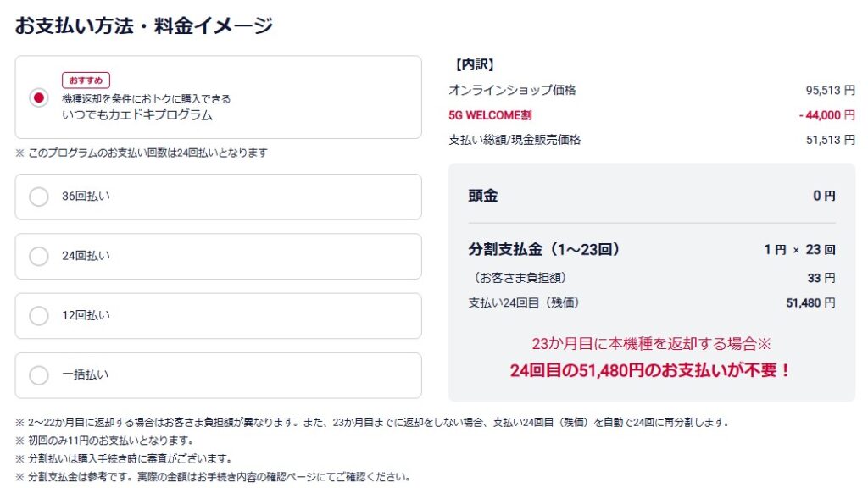Choose 一括払い lump-sum payment
Image resolution: width=868 pixels, height=488 pixels.
(x=39, y=374)
